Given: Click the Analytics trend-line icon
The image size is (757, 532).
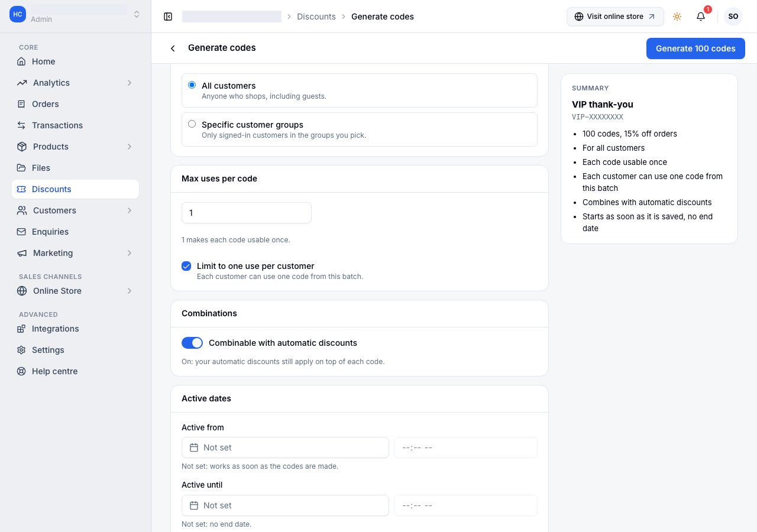Looking at the screenshot, I should point(22,83).
